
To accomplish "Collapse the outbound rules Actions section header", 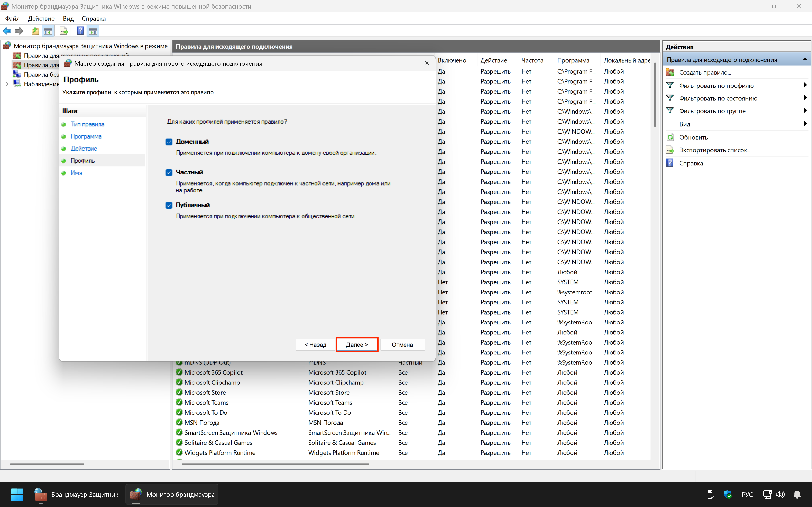I will [x=805, y=60].
